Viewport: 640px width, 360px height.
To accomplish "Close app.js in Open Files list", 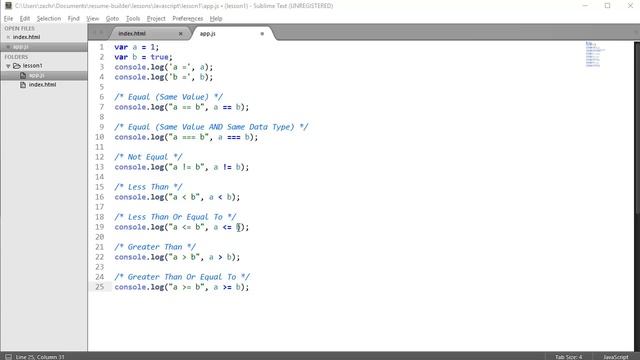I will click(x=8, y=47).
